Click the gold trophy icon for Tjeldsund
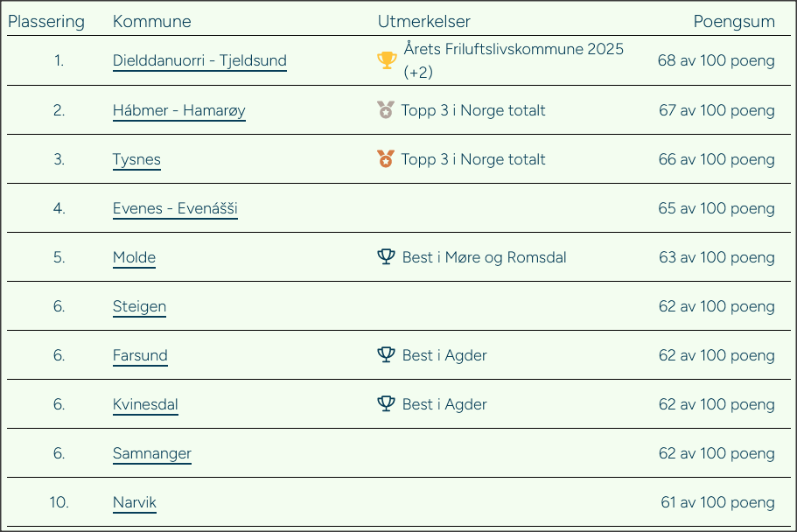 coord(386,60)
